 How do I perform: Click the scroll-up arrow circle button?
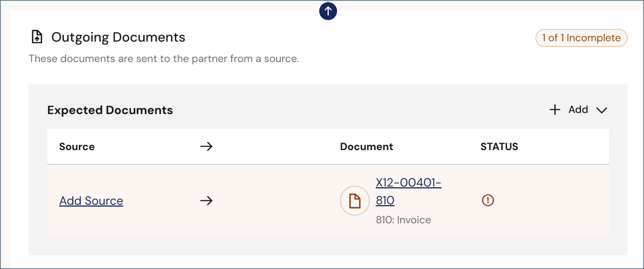(x=328, y=11)
